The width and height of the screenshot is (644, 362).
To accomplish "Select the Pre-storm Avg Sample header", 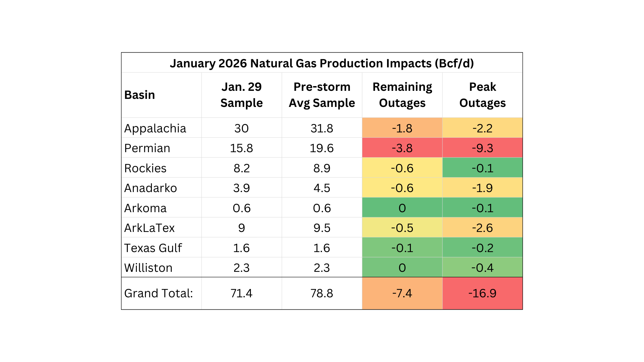I will (x=322, y=95).
